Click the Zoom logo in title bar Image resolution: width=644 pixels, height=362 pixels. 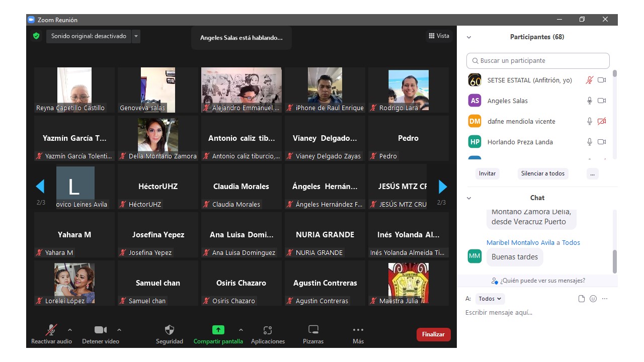[x=31, y=20]
